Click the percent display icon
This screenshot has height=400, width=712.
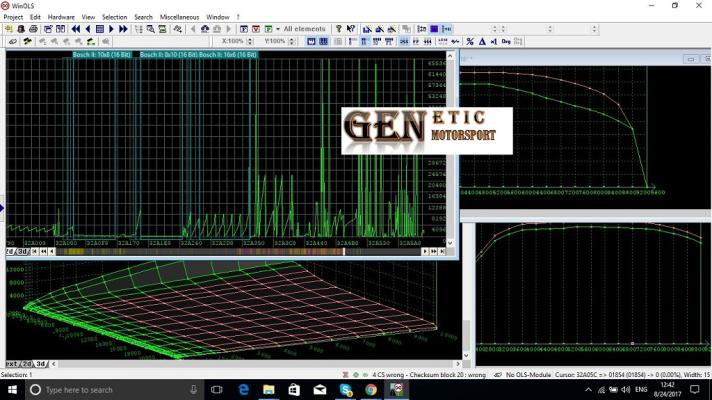[x=469, y=41]
